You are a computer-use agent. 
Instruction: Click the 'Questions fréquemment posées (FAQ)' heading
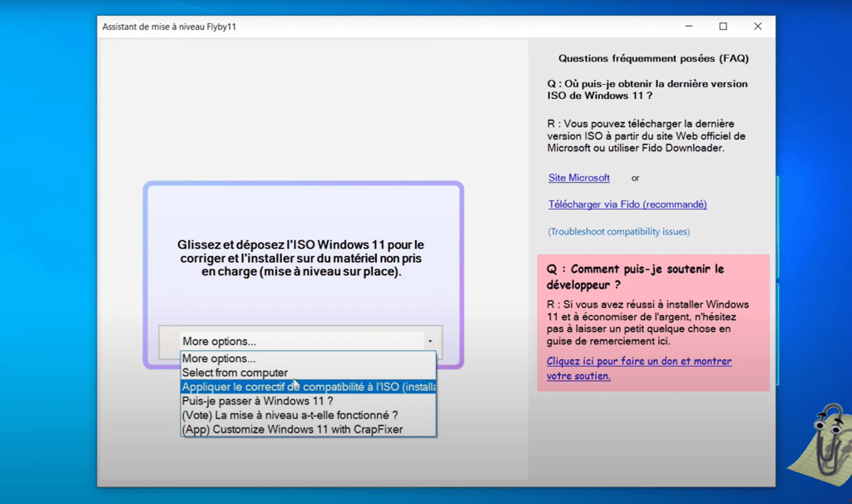click(654, 58)
